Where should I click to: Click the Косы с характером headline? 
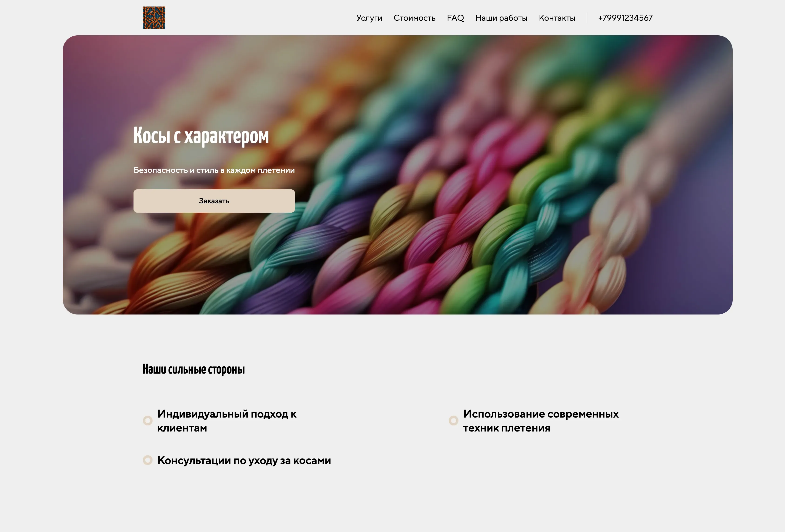pyautogui.click(x=201, y=136)
